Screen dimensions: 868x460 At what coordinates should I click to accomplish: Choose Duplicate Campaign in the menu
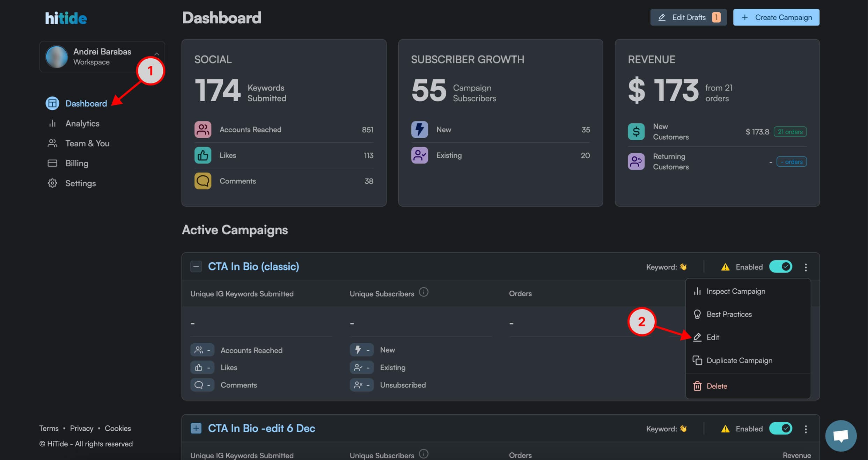coord(739,360)
